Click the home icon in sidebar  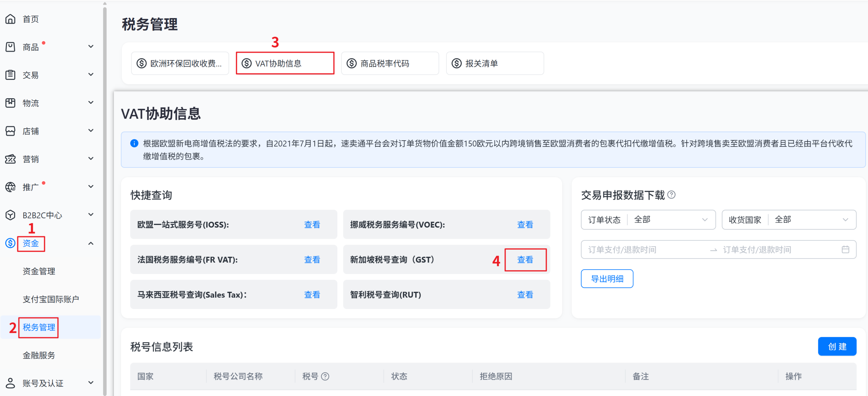10,19
